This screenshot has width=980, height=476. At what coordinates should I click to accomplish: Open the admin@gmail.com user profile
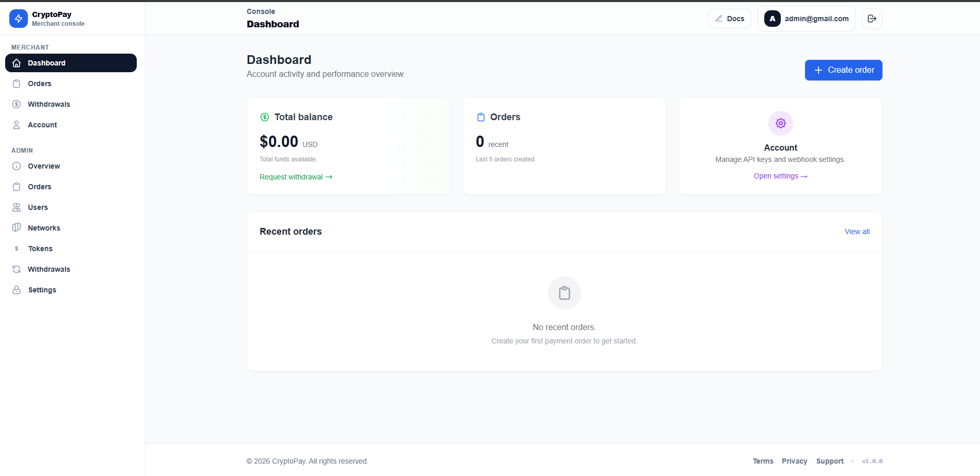[806, 19]
